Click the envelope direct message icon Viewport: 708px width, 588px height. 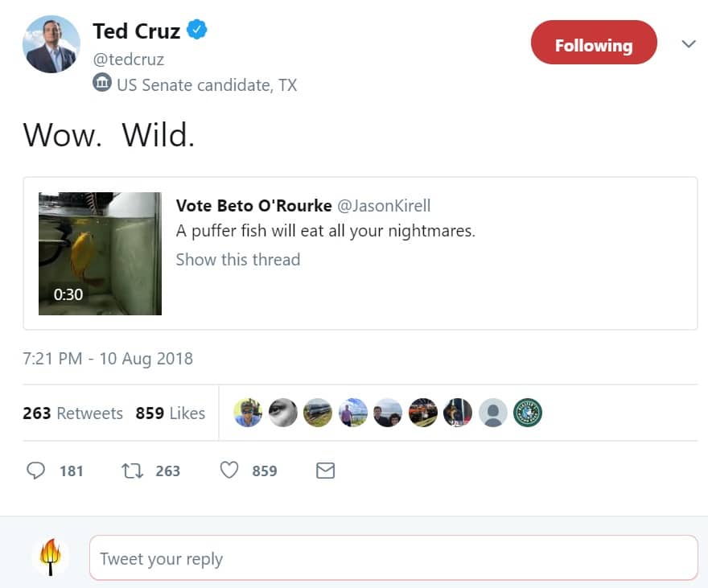tap(325, 471)
